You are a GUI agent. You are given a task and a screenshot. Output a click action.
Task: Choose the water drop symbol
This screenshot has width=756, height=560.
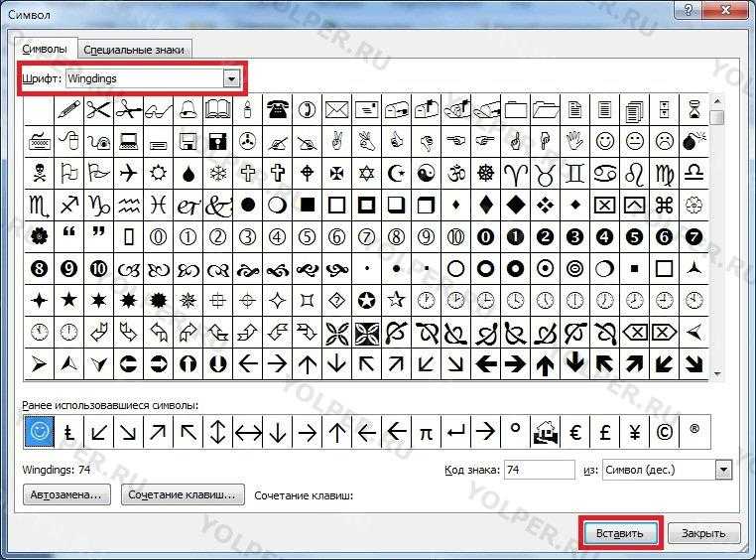click(x=188, y=173)
